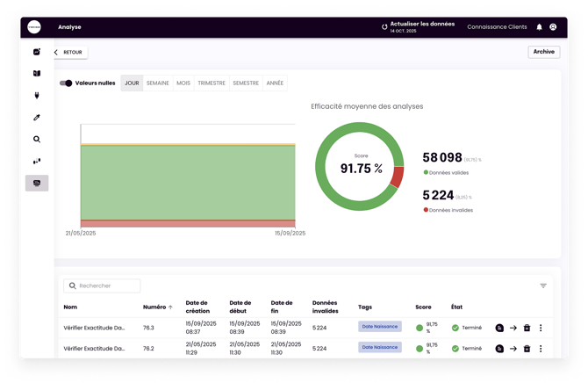Click the 21/05/2025 chart start date label
The image size is (588, 383).
click(x=81, y=233)
